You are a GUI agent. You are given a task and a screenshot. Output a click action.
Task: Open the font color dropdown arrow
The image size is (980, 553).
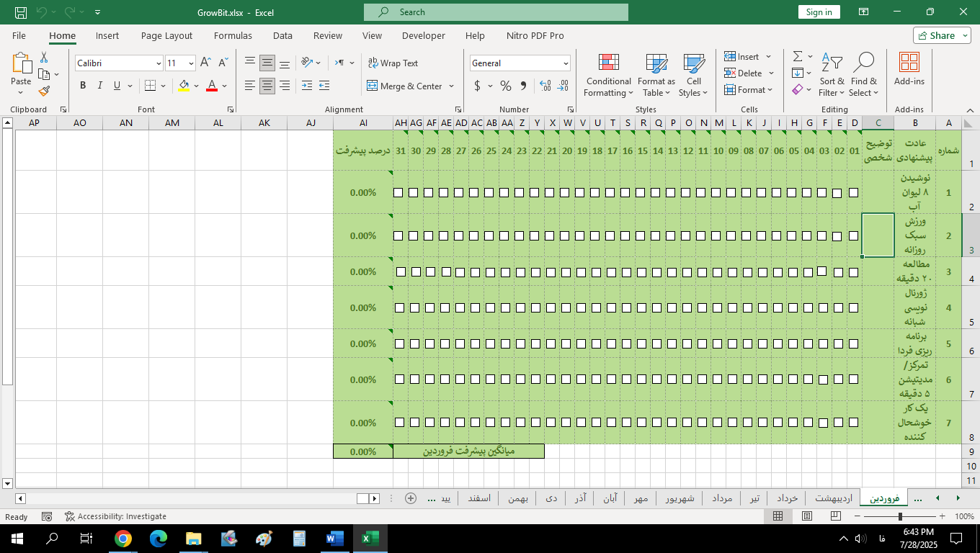pyautogui.click(x=225, y=86)
